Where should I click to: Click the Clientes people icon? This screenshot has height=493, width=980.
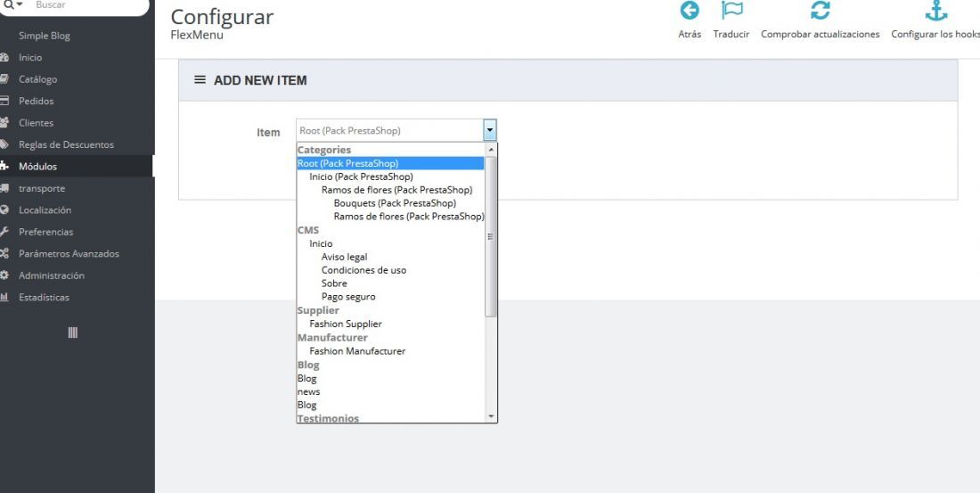point(4,123)
